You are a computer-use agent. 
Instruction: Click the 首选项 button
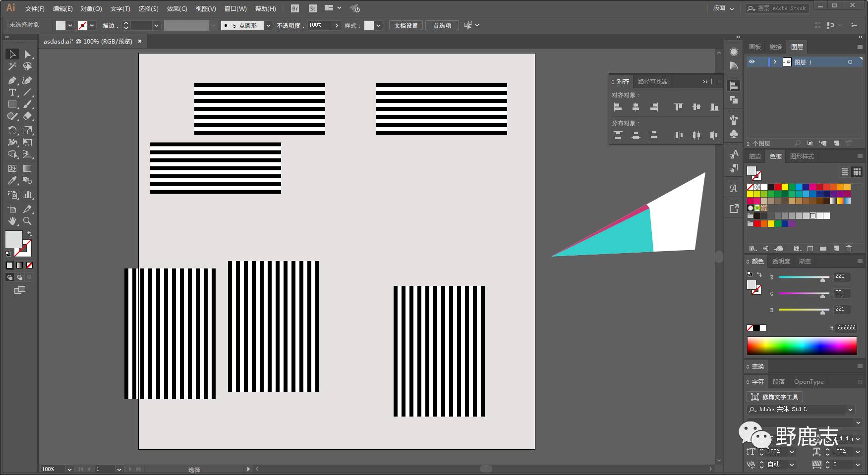pyautogui.click(x=442, y=26)
